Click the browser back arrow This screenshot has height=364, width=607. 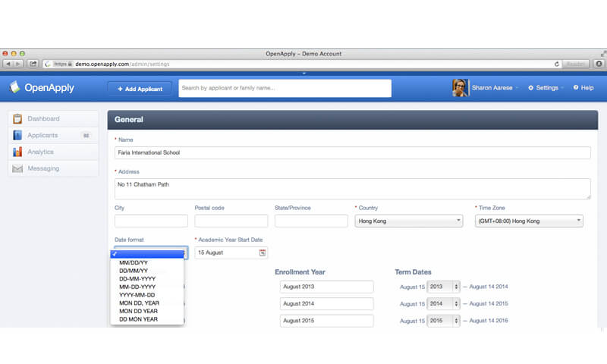(8, 64)
